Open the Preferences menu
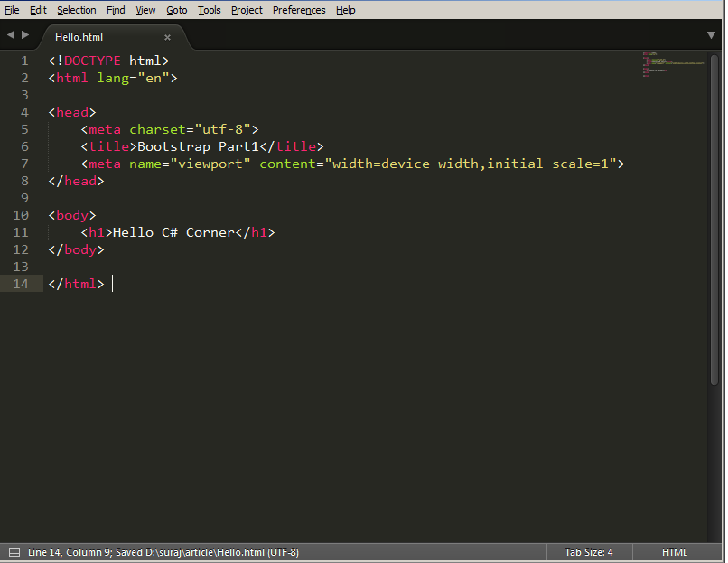The image size is (728, 563). pos(299,10)
